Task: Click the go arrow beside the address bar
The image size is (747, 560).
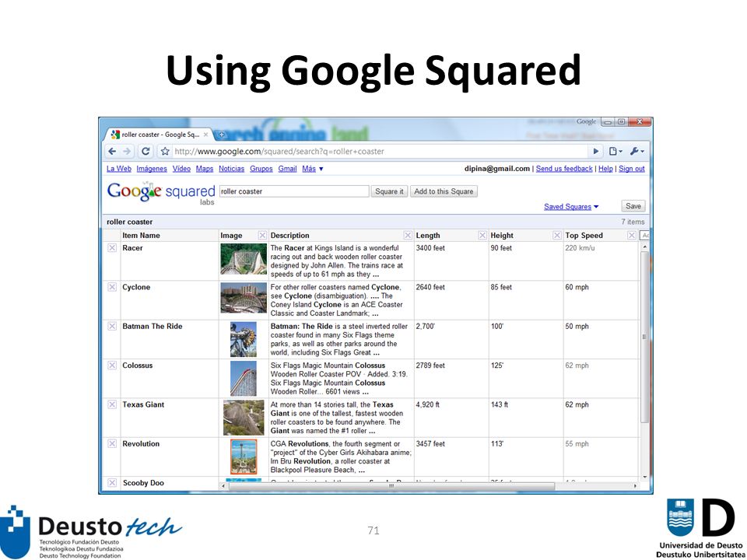Action: click(595, 152)
